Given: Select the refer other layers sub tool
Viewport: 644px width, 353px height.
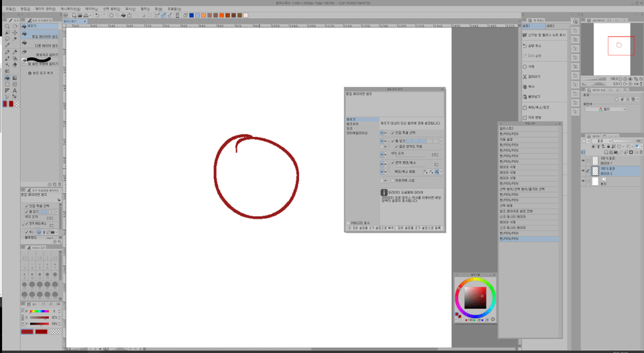Looking at the screenshot, I should pos(40,45).
